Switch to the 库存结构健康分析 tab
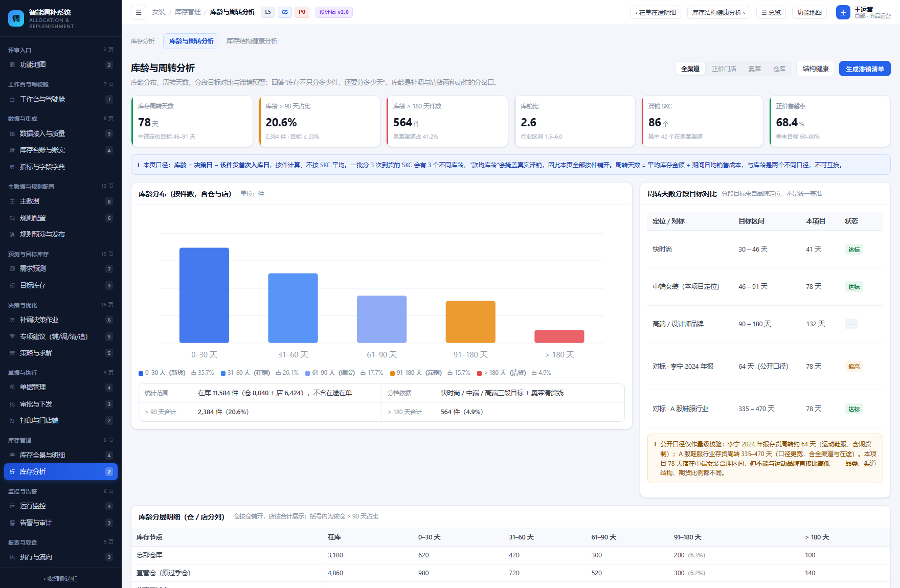This screenshot has height=588, width=900. [x=252, y=41]
